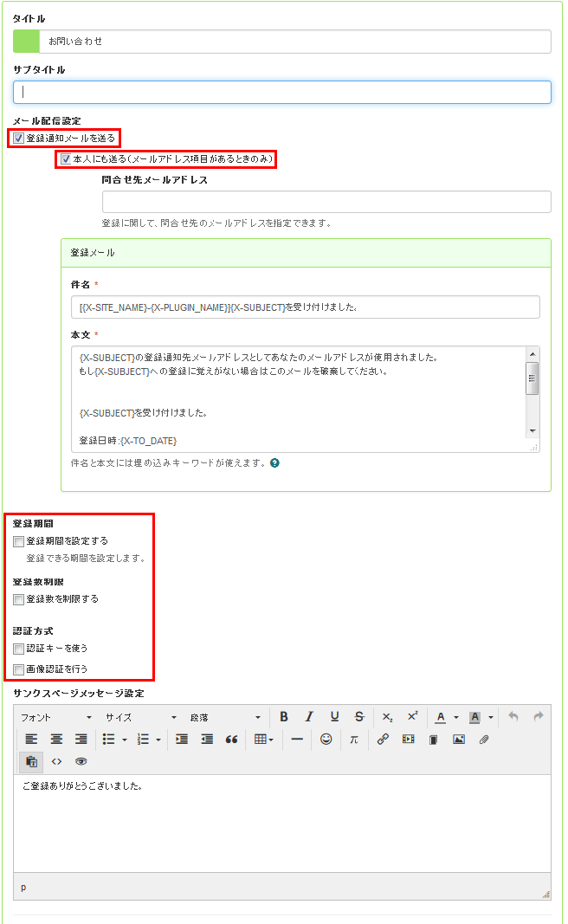Image resolution: width=568 pixels, height=924 pixels.
Task: Open the table insert dropdown
Action: pos(263,739)
